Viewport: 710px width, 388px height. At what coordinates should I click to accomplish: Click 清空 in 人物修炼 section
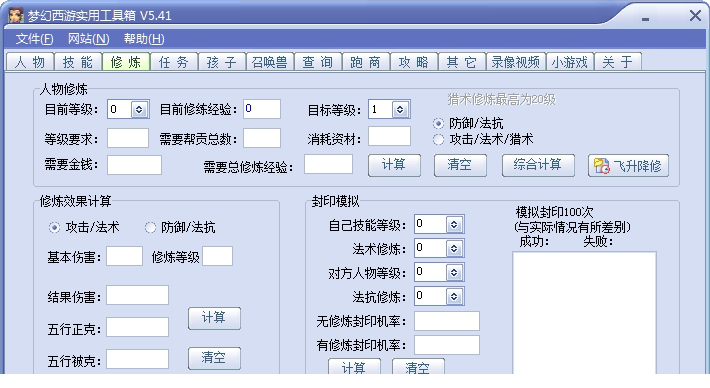pyautogui.click(x=460, y=165)
